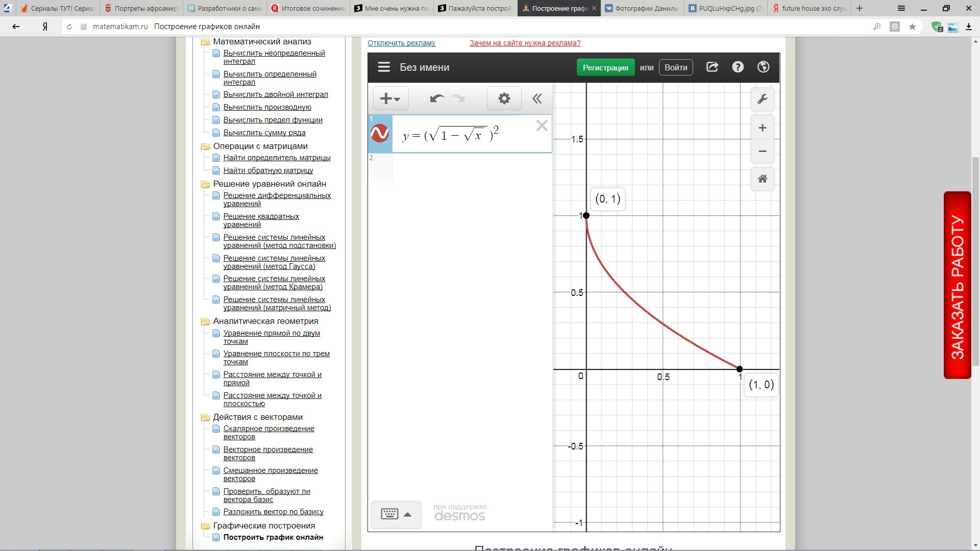Click the Аналитическая геометрия folder
The image size is (980, 551).
(265, 321)
